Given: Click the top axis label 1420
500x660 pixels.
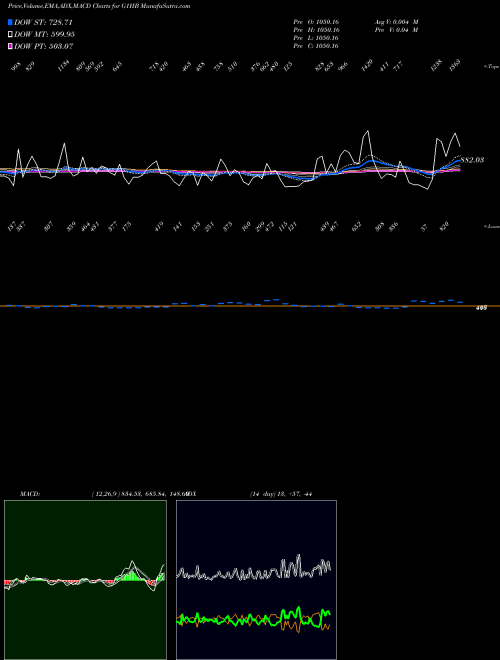Looking at the screenshot, I should [367, 65].
